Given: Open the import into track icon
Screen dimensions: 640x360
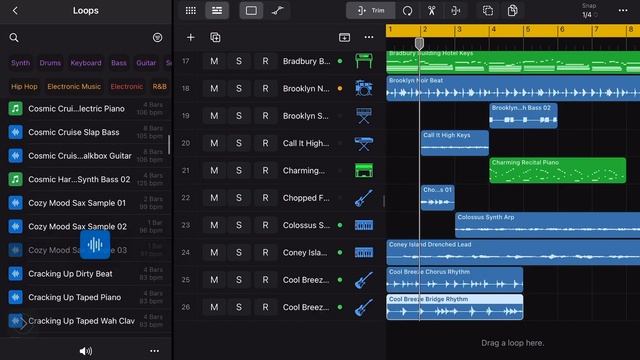Looking at the screenshot, I should tap(344, 38).
